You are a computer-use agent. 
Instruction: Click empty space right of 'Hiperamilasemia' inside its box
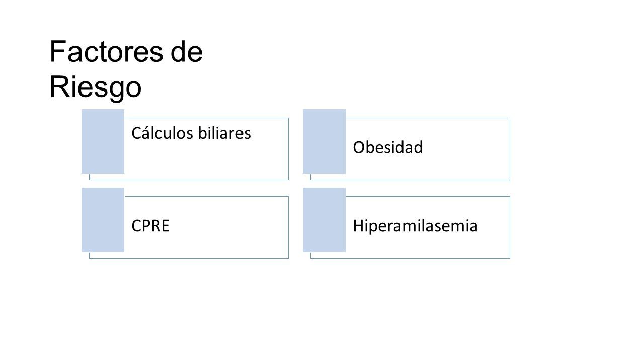[494, 227]
